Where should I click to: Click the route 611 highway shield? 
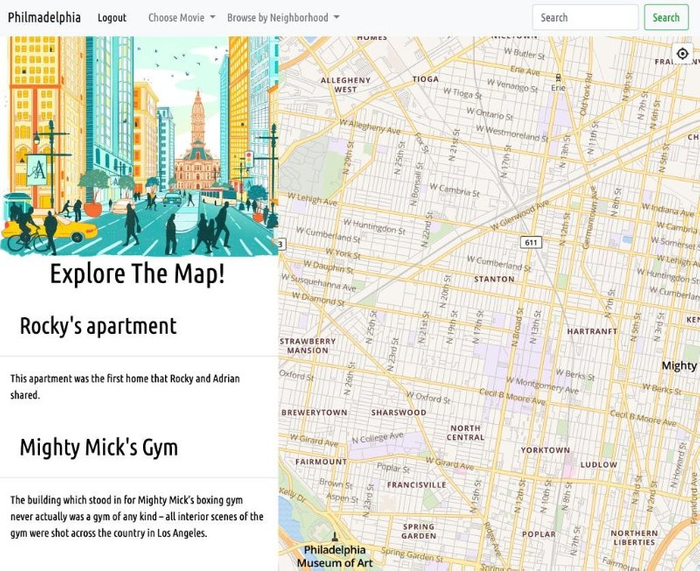tap(531, 242)
